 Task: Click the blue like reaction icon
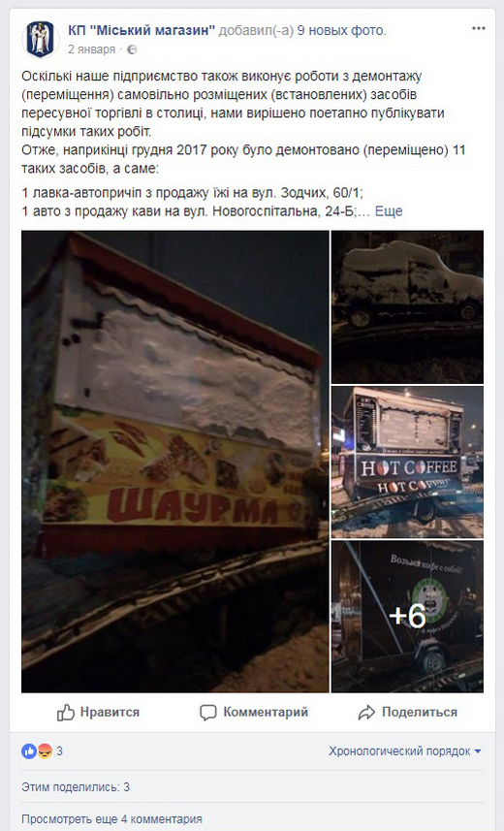click(x=29, y=751)
